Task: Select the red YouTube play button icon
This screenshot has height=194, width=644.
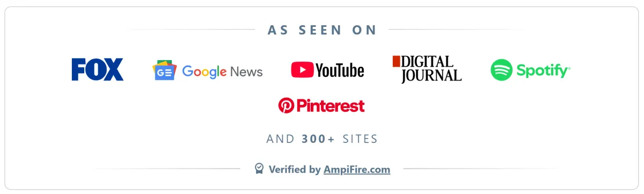Action: [x=302, y=70]
